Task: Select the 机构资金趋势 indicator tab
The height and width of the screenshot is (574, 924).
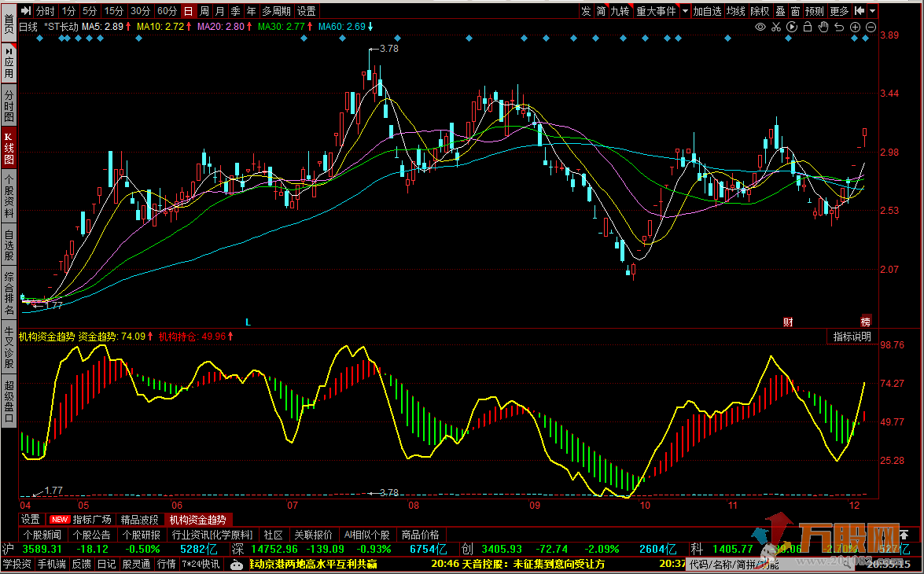Action: [198, 520]
